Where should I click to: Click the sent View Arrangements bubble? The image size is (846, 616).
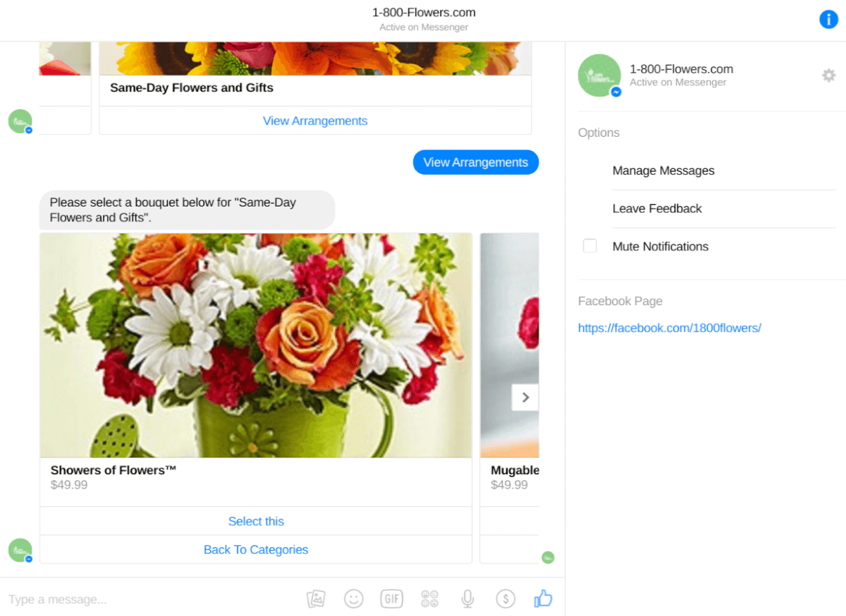[476, 162]
